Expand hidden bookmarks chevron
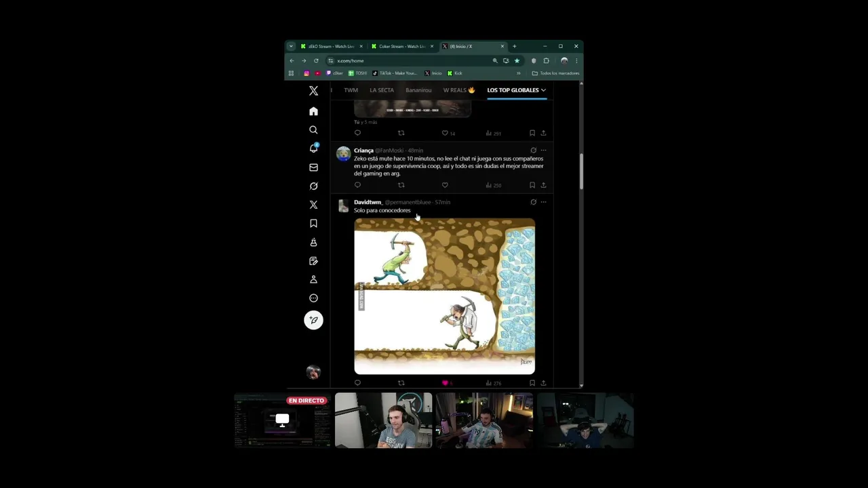This screenshot has height=488, width=868. point(519,73)
